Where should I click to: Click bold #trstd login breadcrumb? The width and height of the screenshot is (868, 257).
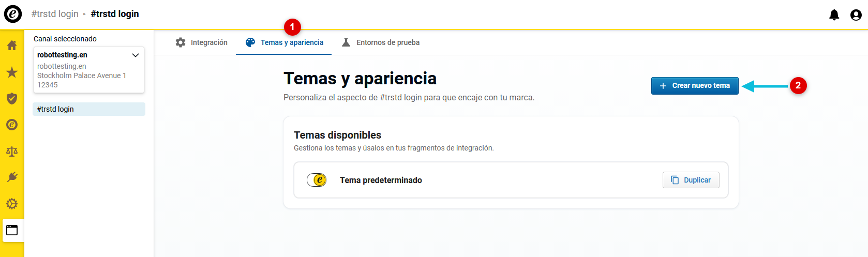115,14
